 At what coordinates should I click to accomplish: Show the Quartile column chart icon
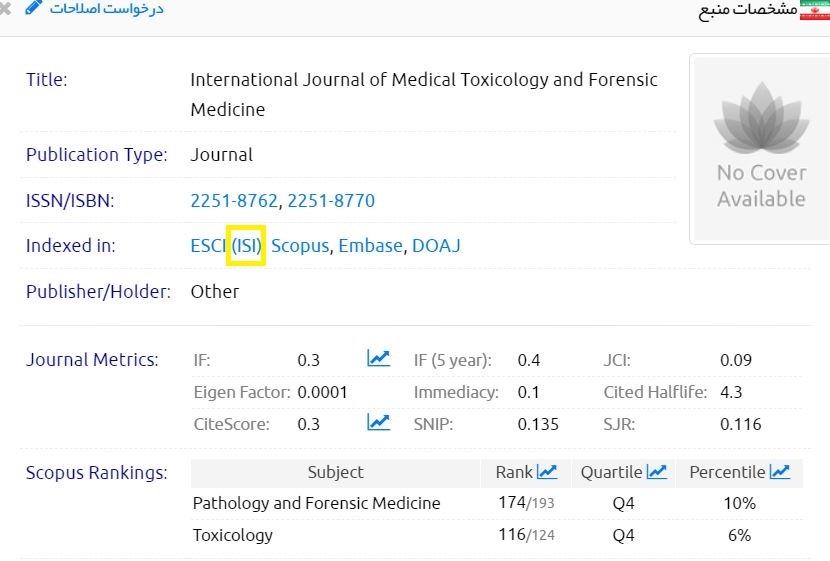point(656,471)
